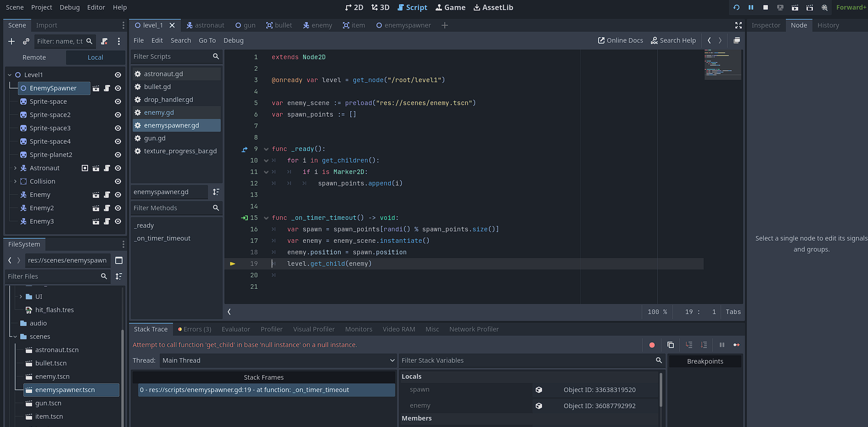Image resolution: width=868 pixels, height=427 pixels.
Task: Click the Filter Methods search field
Action: pos(172,208)
